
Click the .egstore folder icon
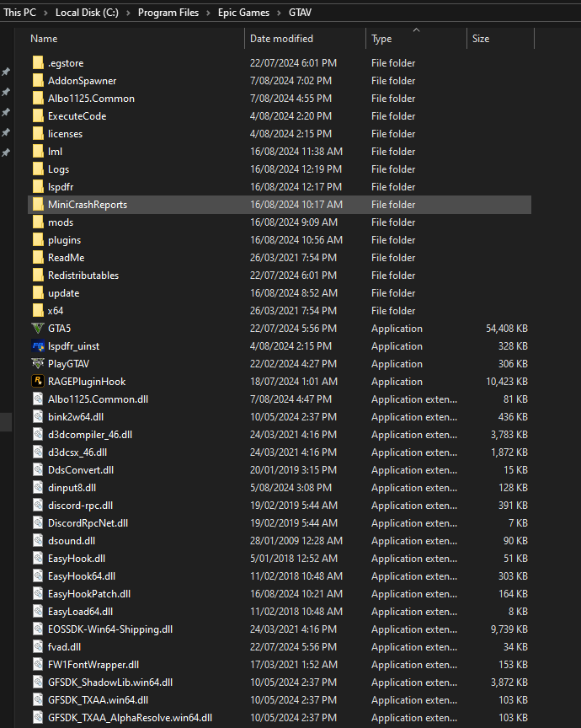click(x=38, y=62)
